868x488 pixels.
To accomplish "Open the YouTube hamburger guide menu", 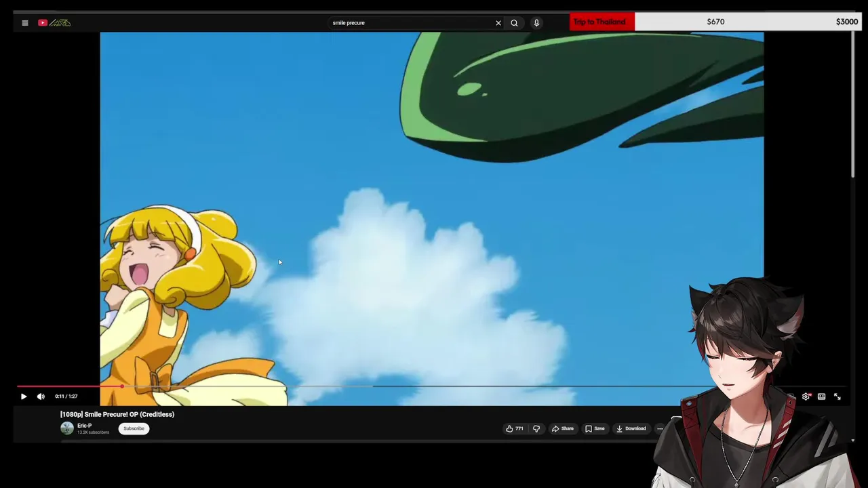I will tap(25, 23).
